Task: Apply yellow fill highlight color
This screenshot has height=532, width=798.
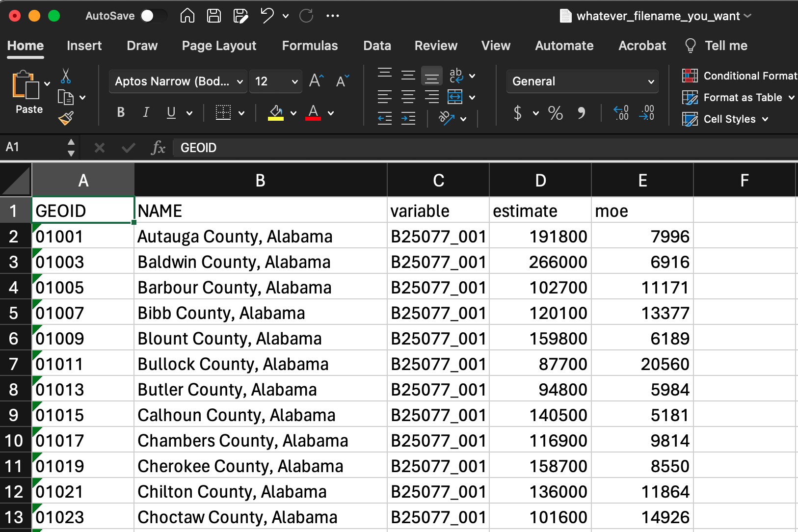Action: coord(276,112)
